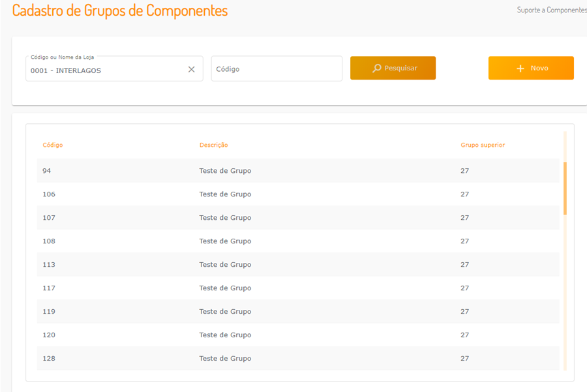Open the store combo box showing 0001 - INTERLAGOS
The height and width of the screenshot is (392, 587).
point(104,70)
